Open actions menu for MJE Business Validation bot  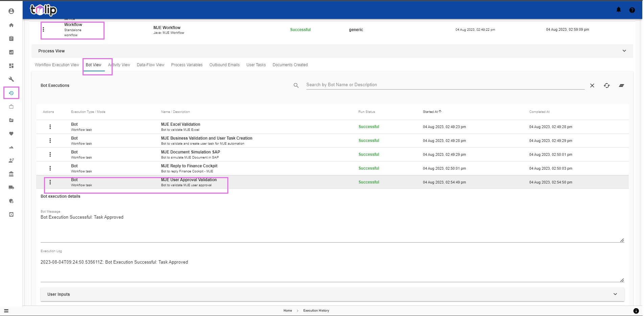50,141
